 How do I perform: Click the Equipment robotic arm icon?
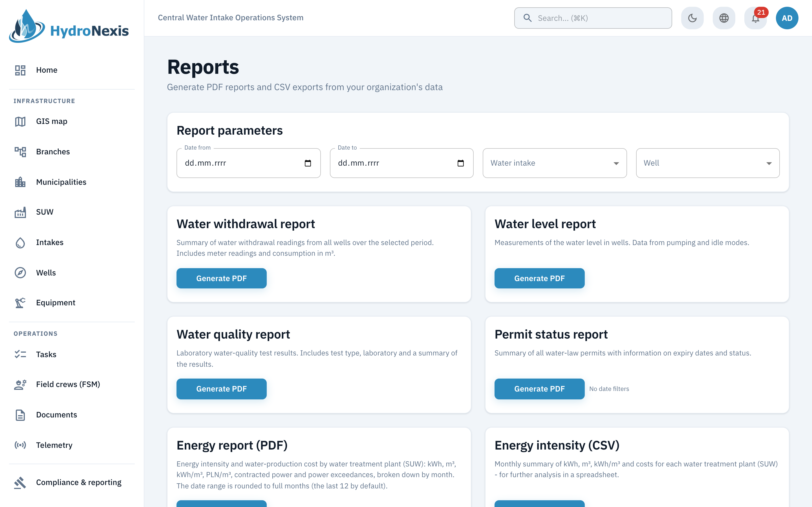(x=20, y=303)
